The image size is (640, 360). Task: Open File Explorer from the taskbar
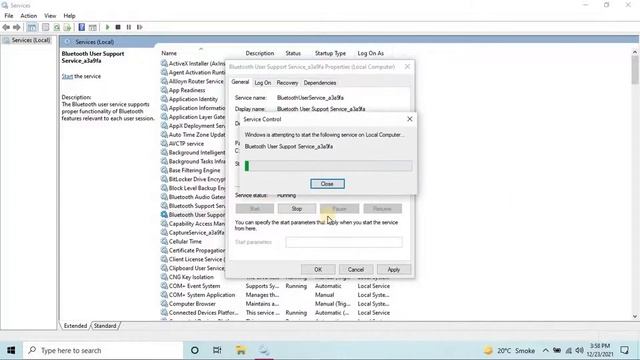click(241, 350)
